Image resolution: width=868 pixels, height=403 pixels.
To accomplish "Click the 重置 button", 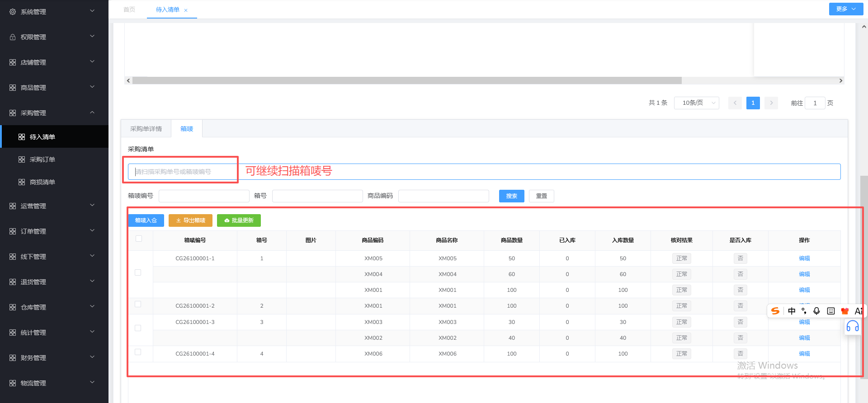I will pos(542,196).
